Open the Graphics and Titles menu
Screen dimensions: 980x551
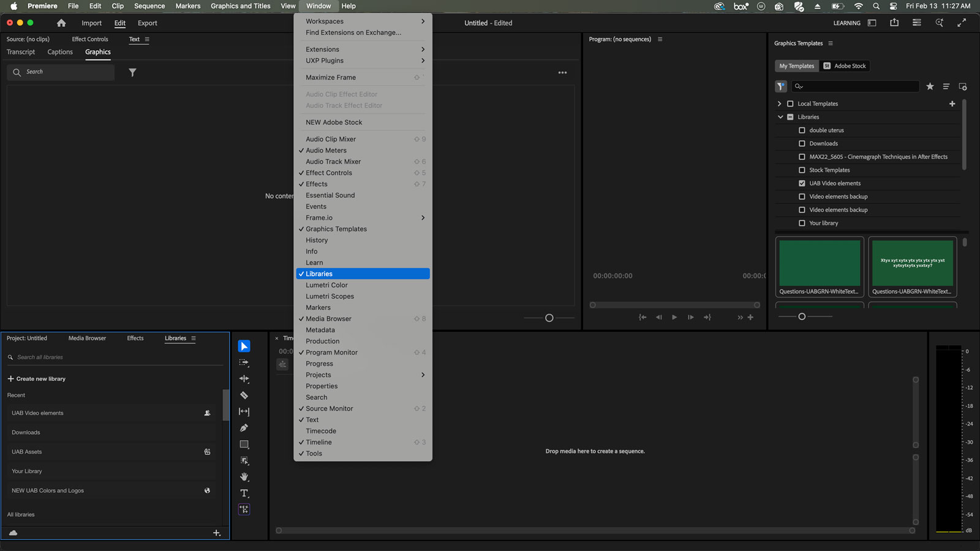241,6
